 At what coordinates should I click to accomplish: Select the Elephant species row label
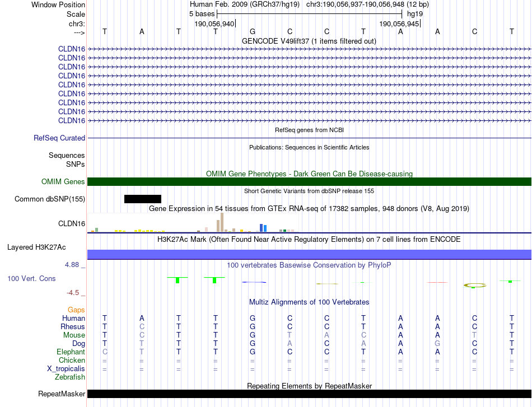(x=71, y=352)
